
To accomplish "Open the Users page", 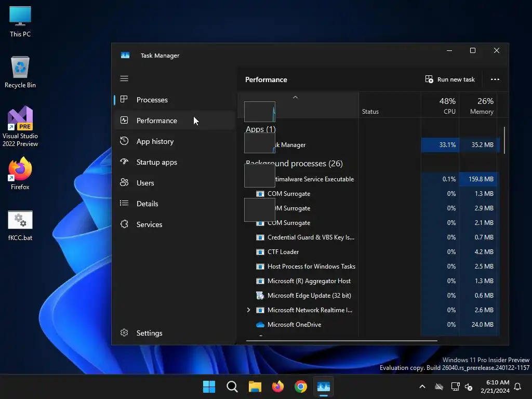I will coord(174,183).
